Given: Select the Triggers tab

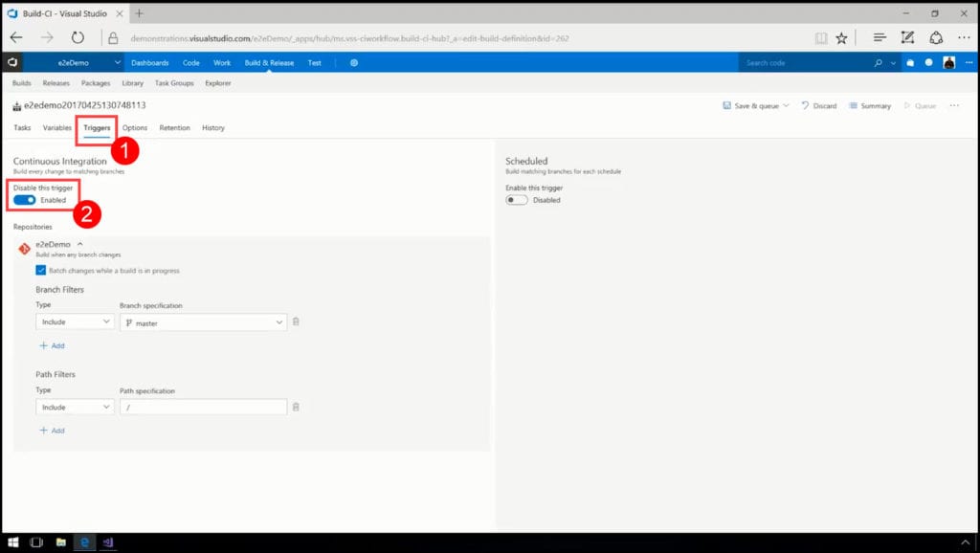Looking at the screenshot, I should (x=97, y=127).
